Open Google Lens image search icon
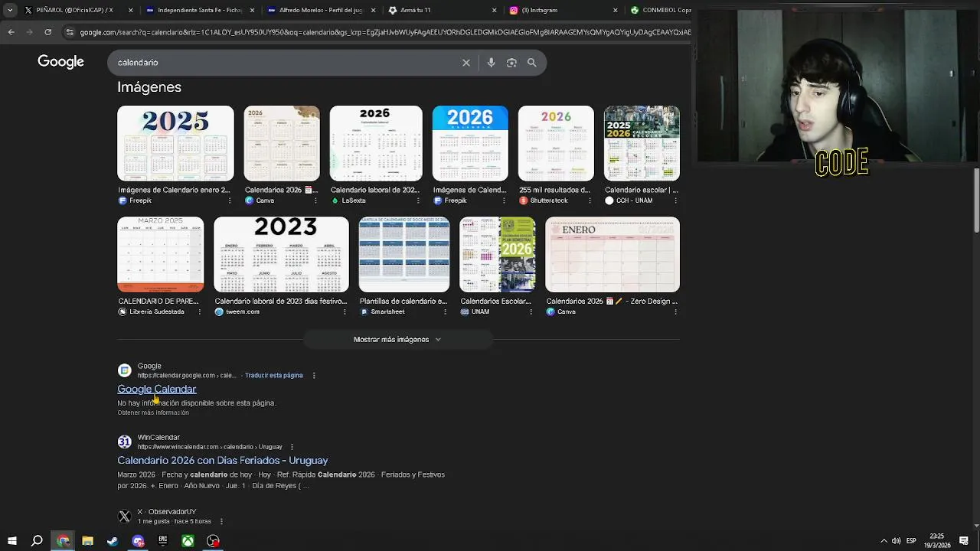980x551 pixels. (511, 63)
